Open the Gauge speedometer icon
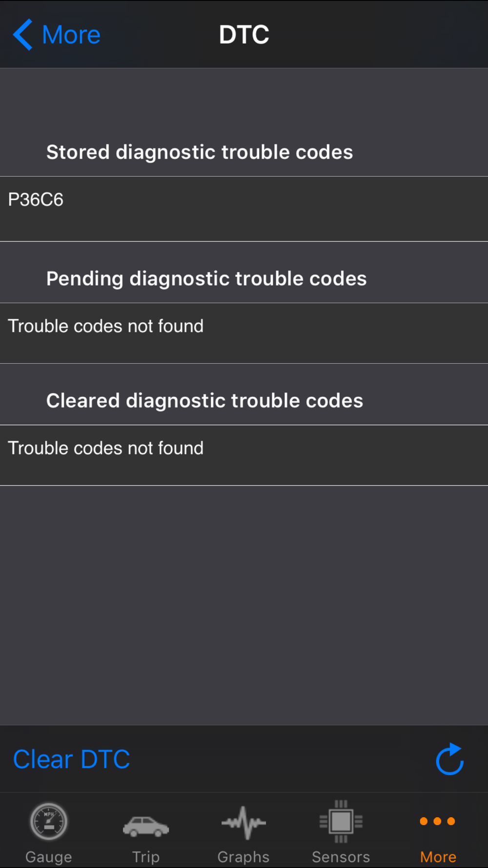 click(x=48, y=822)
